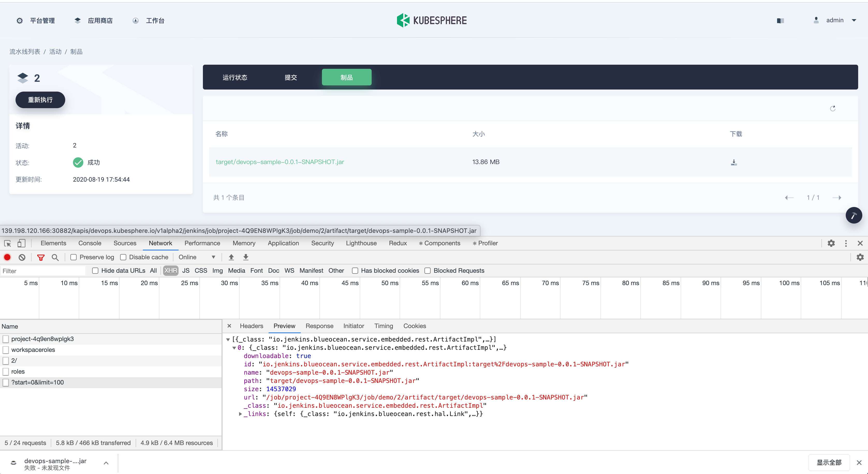This screenshot has height=474, width=868.
Task: Open the admin account dropdown arrow
Action: click(x=854, y=20)
